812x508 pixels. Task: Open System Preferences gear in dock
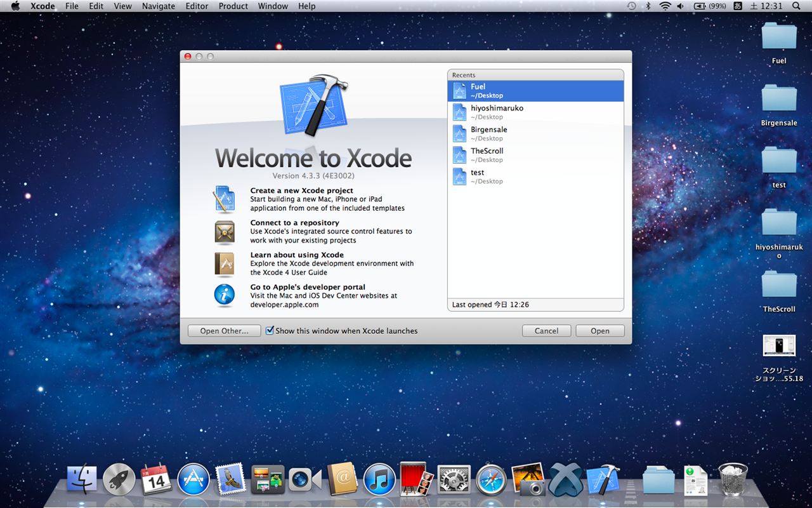pyautogui.click(x=454, y=479)
